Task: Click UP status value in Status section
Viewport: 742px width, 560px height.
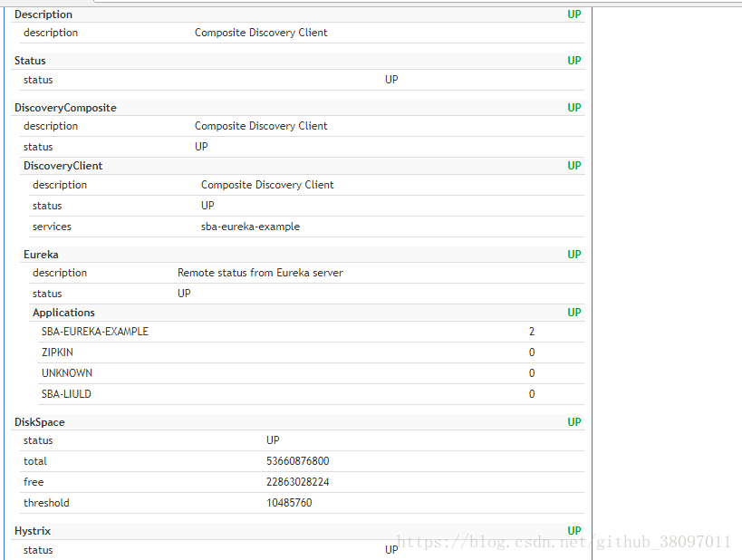Action: click(391, 80)
